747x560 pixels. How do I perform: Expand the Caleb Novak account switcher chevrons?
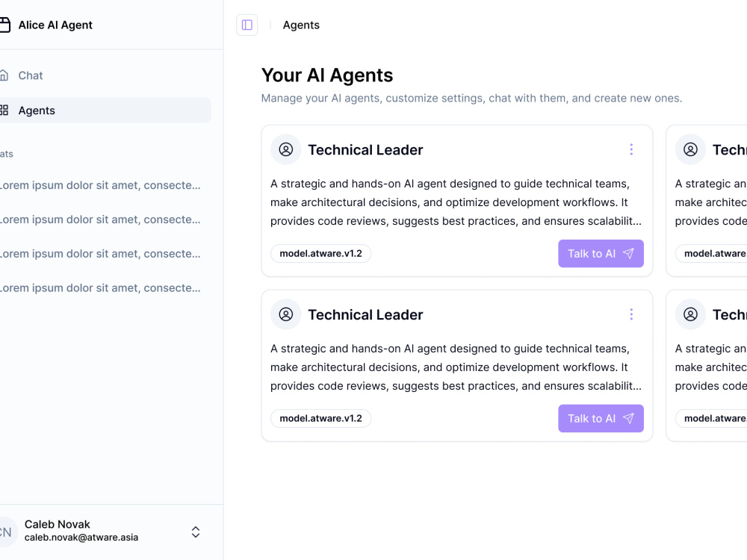point(195,532)
